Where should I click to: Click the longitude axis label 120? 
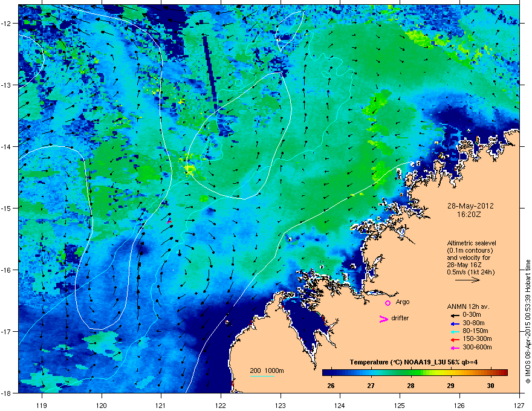click(102, 405)
